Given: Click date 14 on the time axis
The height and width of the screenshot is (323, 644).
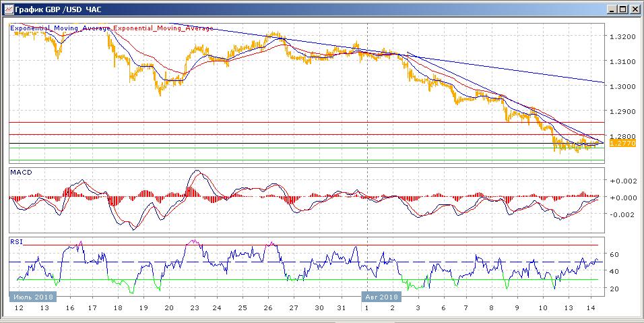Looking at the screenshot, I should tap(591, 308).
